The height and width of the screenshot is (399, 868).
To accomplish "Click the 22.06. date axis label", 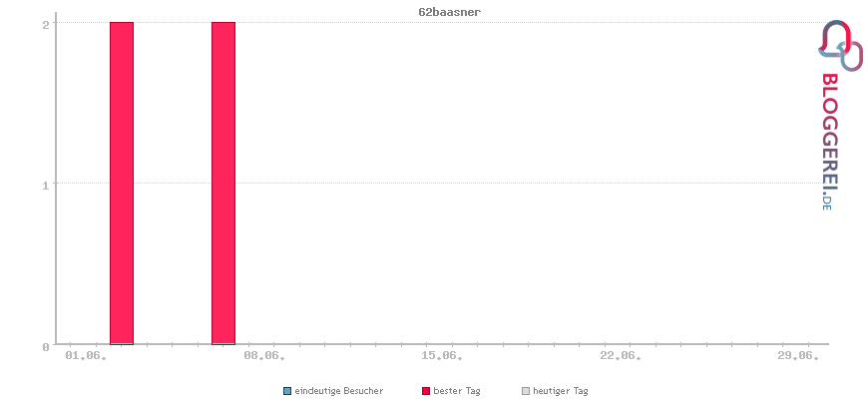I will (x=620, y=356).
